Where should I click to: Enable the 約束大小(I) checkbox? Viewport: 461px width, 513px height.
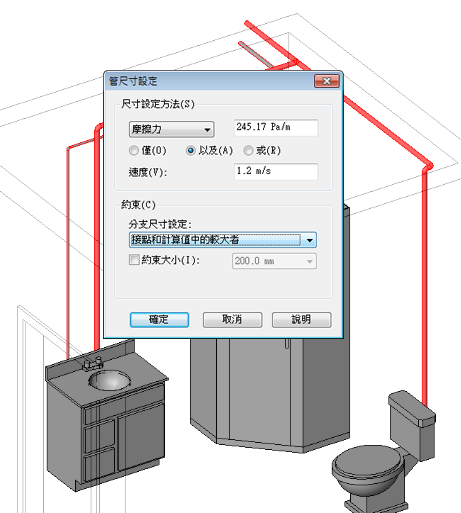134,260
